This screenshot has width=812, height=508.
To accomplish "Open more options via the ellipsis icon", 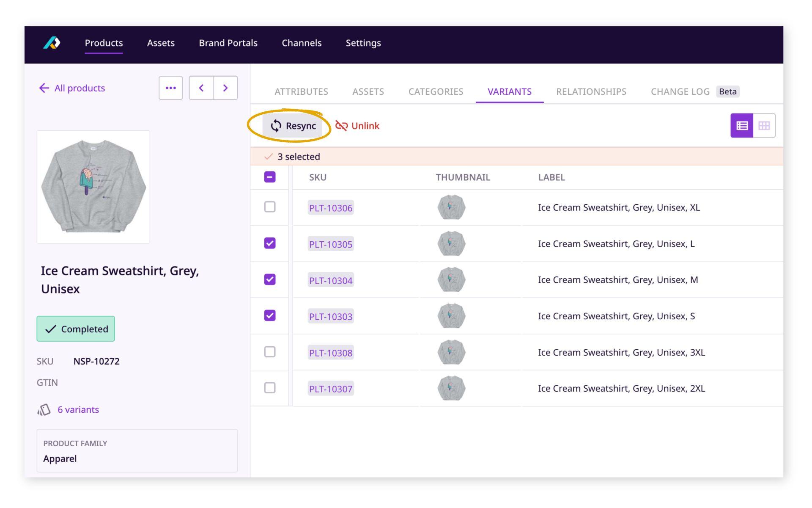I will (x=170, y=88).
